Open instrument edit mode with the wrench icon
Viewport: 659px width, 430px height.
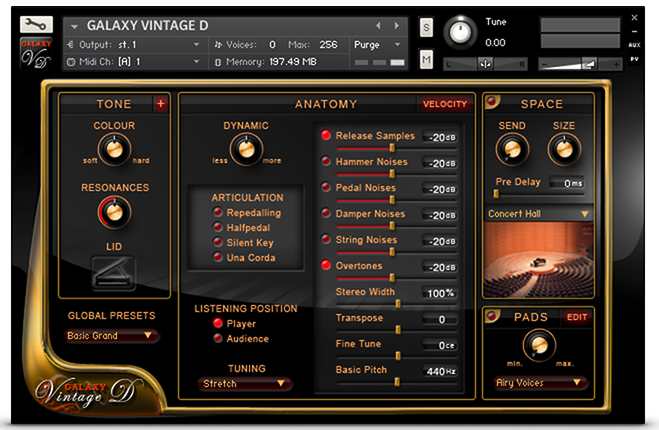coord(36,25)
